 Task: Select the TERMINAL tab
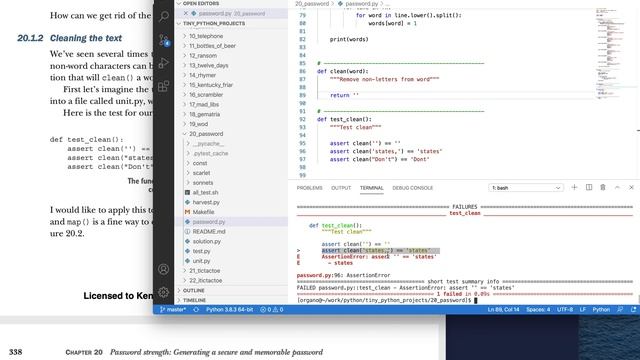(x=371, y=188)
